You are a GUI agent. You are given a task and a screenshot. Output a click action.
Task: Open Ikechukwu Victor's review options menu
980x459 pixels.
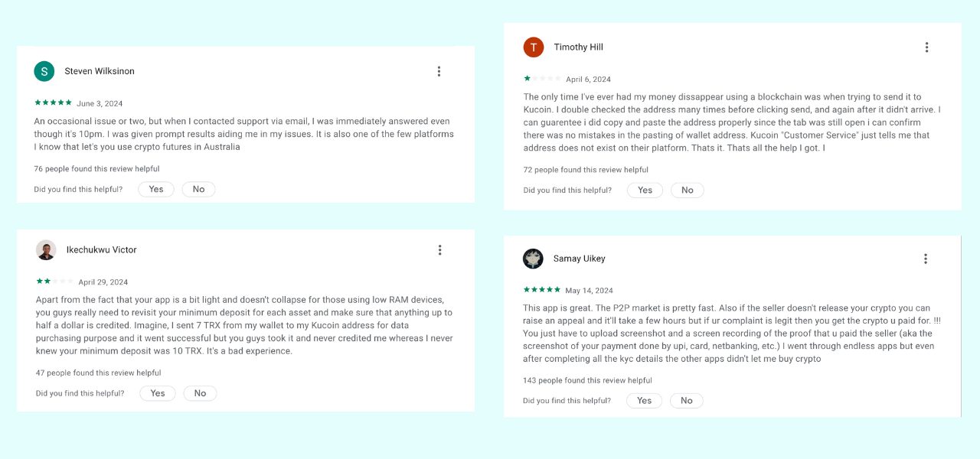[439, 250]
